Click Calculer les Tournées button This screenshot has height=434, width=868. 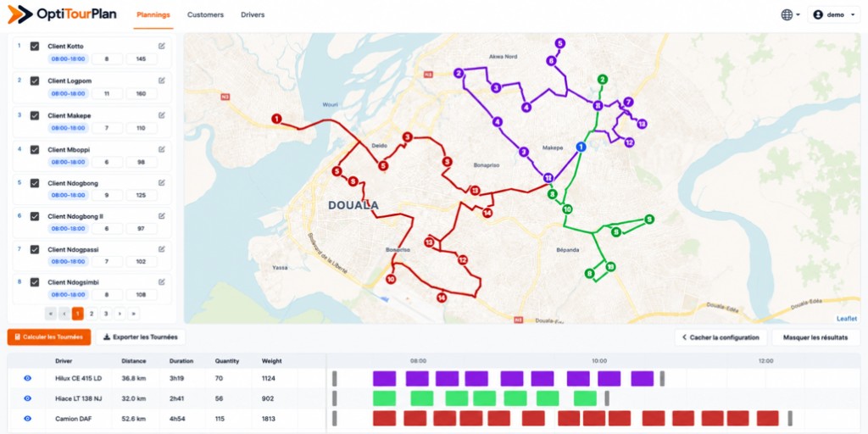[x=49, y=337]
